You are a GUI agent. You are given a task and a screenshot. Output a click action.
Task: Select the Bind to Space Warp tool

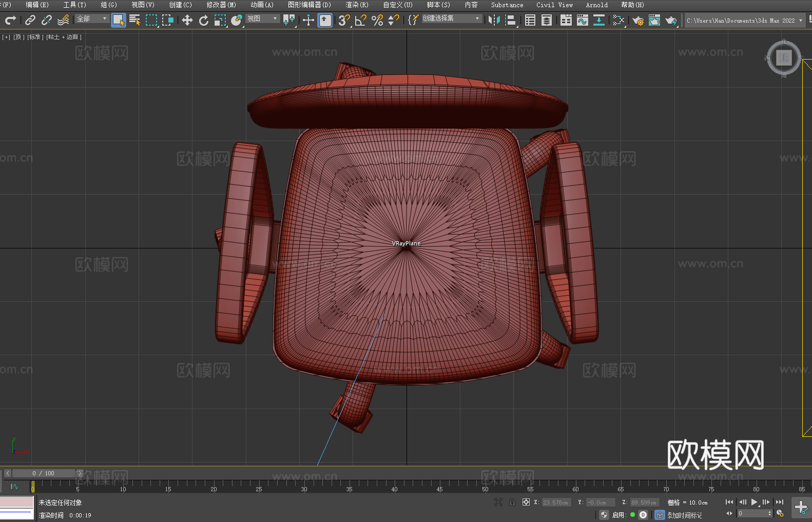63,20
